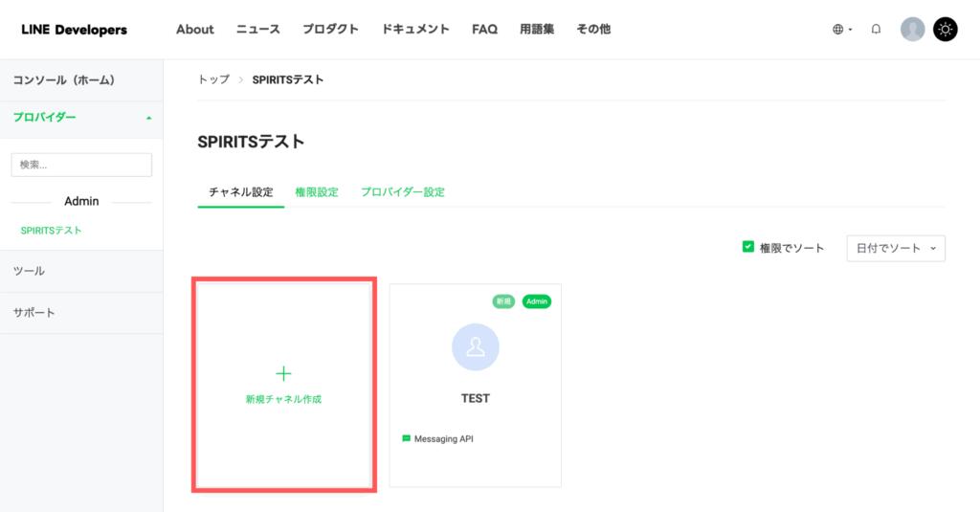980x512 pixels.
Task: Open the ドキュメント menu item
Action: point(415,30)
